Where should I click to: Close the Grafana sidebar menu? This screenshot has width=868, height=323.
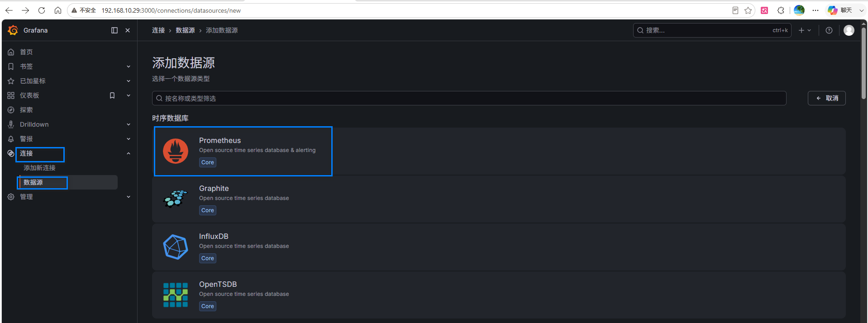point(128,30)
